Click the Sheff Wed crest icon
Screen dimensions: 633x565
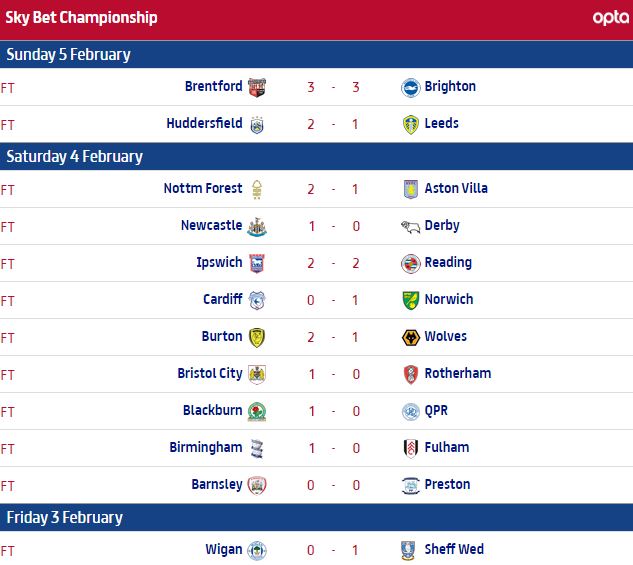410,550
